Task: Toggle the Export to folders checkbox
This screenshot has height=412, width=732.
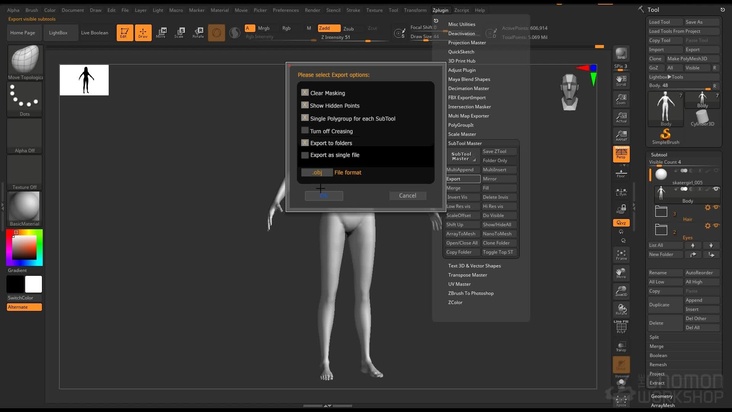Action: (x=305, y=142)
